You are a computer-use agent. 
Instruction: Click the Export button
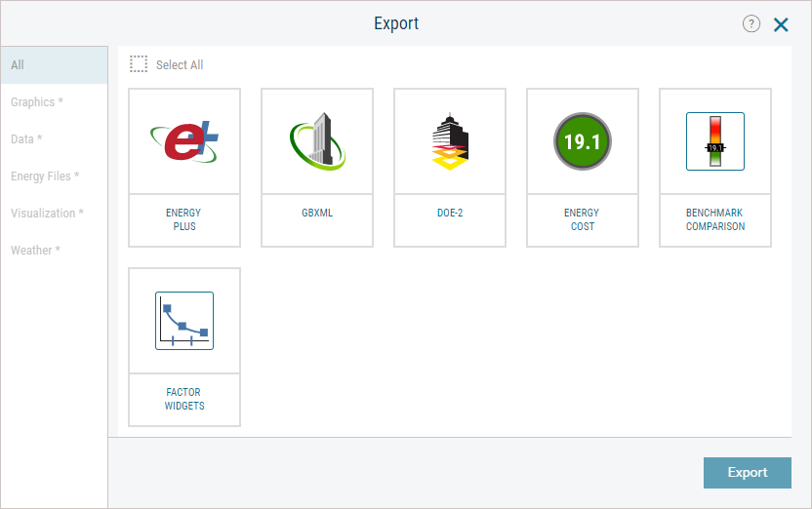tap(748, 473)
